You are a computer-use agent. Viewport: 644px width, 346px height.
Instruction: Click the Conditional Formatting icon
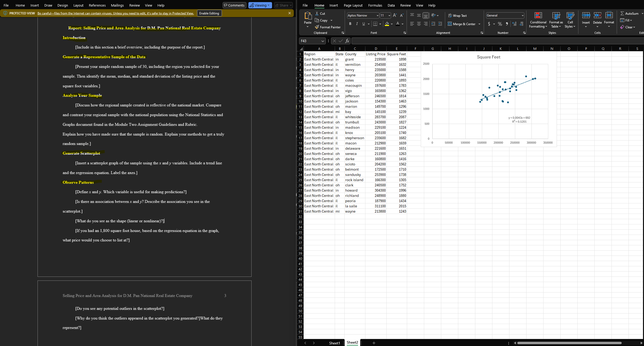(538, 16)
